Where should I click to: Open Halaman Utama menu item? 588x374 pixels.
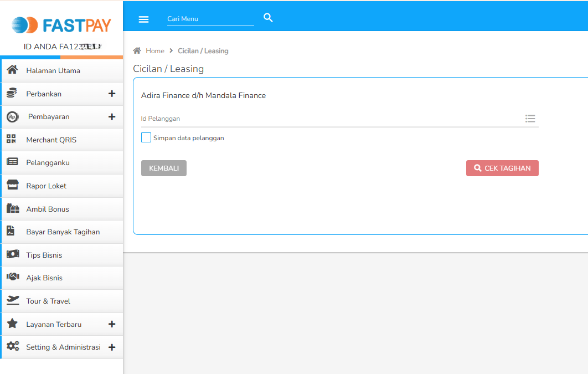pyautogui.click(x=53, y=71)
